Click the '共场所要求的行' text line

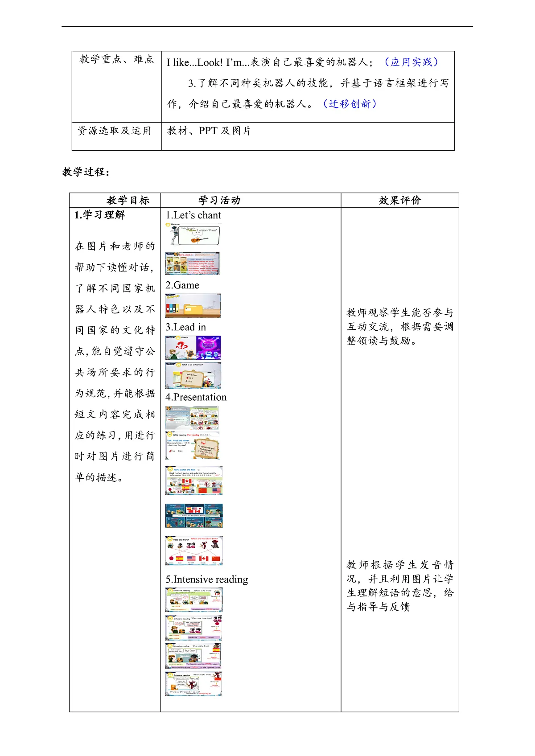(x=115, y=372)
